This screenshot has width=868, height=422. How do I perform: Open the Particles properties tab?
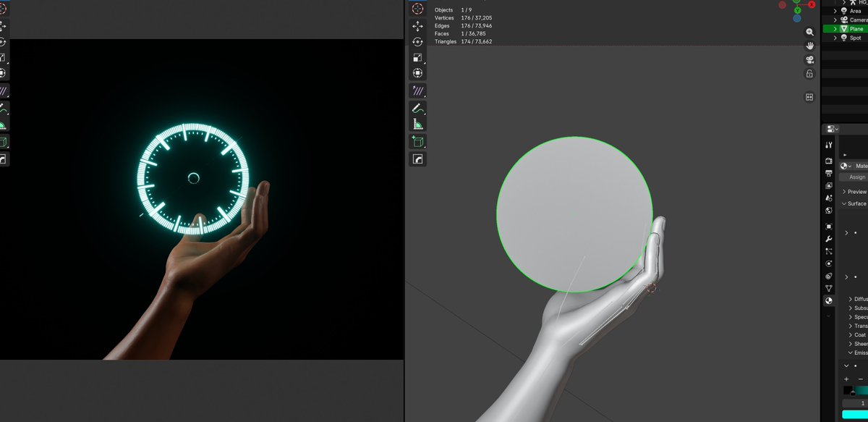coord(829,251)
